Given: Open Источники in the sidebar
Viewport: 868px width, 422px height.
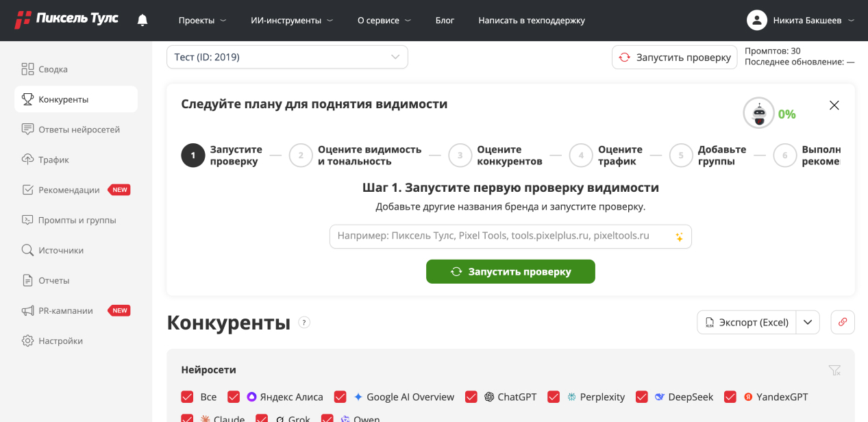Looking at the screenshot, I should click(x=76, y=250).
